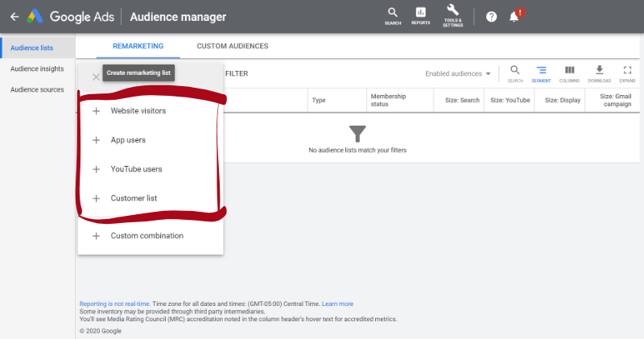The image size is (644, 339).
Task: Sort by Type column header
Action: 319,101
